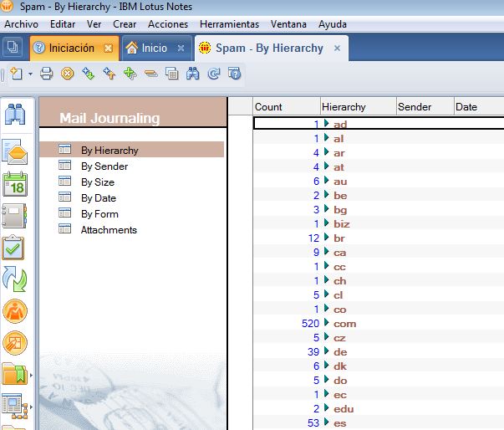Click the orange round designer sidebar icon
Viewport: 504px width, 430px height.
(15, 342)
